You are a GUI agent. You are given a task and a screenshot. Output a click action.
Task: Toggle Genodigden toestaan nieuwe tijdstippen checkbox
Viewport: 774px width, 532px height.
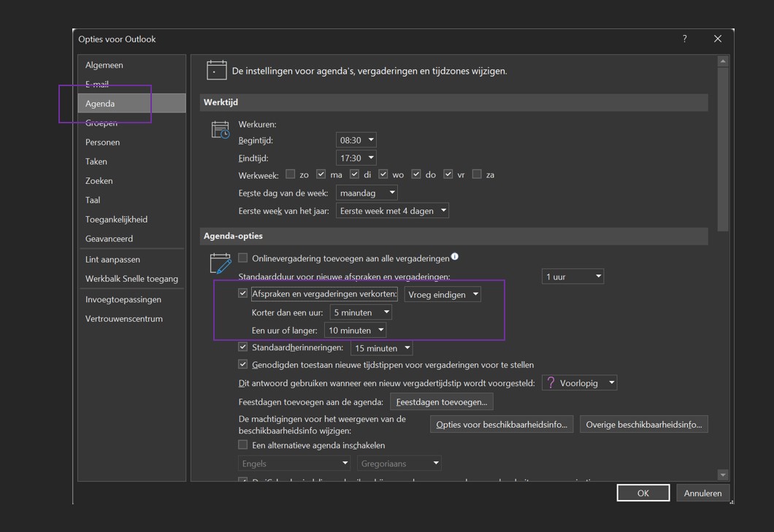243,364
